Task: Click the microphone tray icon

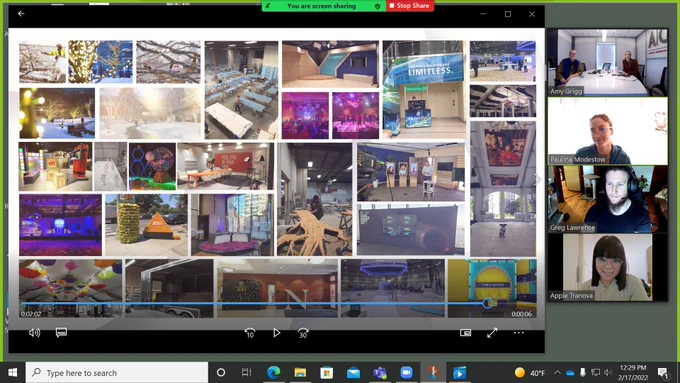Action: (x=582, y=373)
